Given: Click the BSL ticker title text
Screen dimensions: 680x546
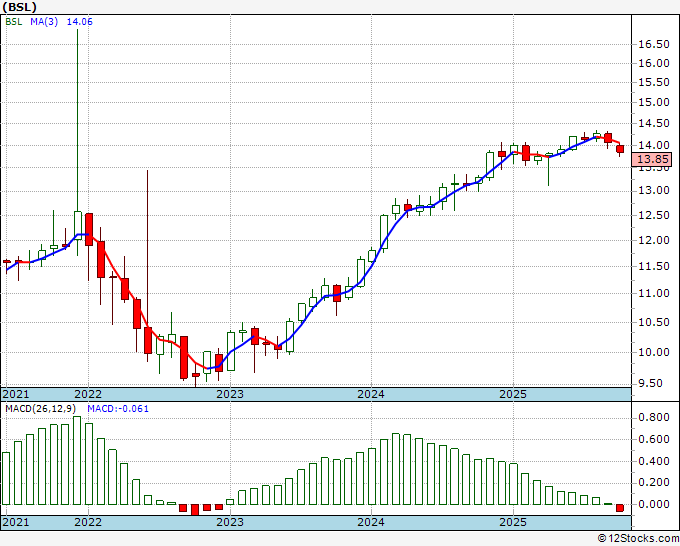Looking at the screenshot, I should pos(20,7).
